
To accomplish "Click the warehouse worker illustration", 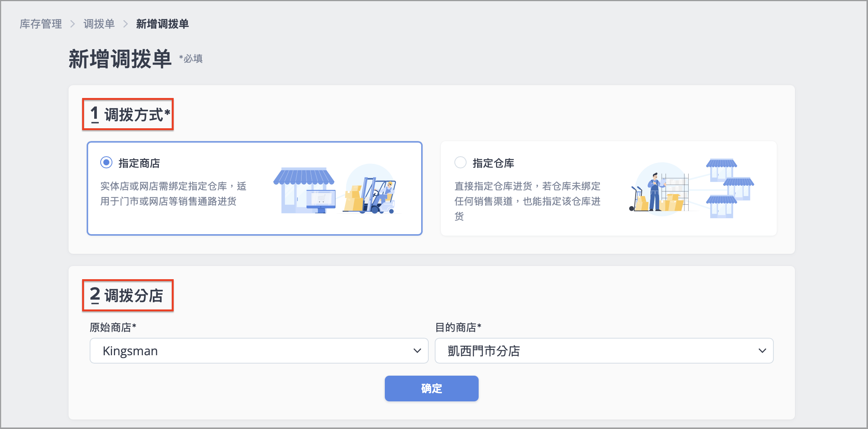I will [692, 188].
